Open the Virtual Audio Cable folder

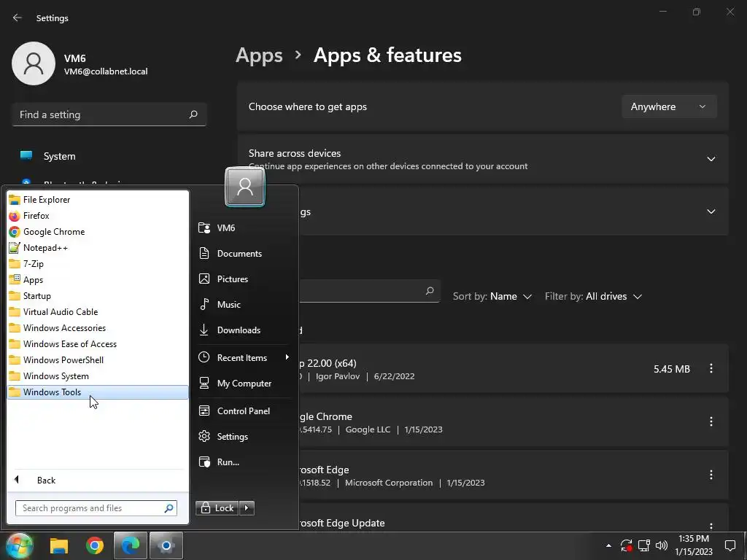point(98,312)
